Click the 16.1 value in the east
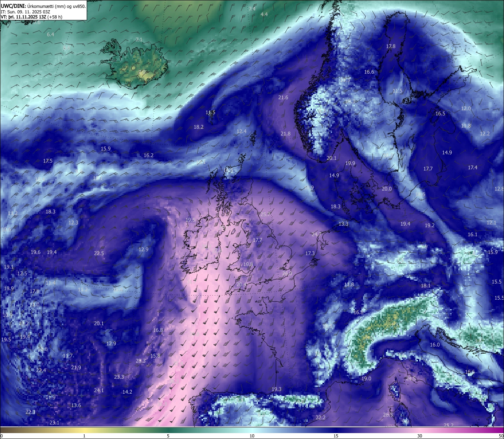Viewport: 504px width, 439px height. click(472, 235)
